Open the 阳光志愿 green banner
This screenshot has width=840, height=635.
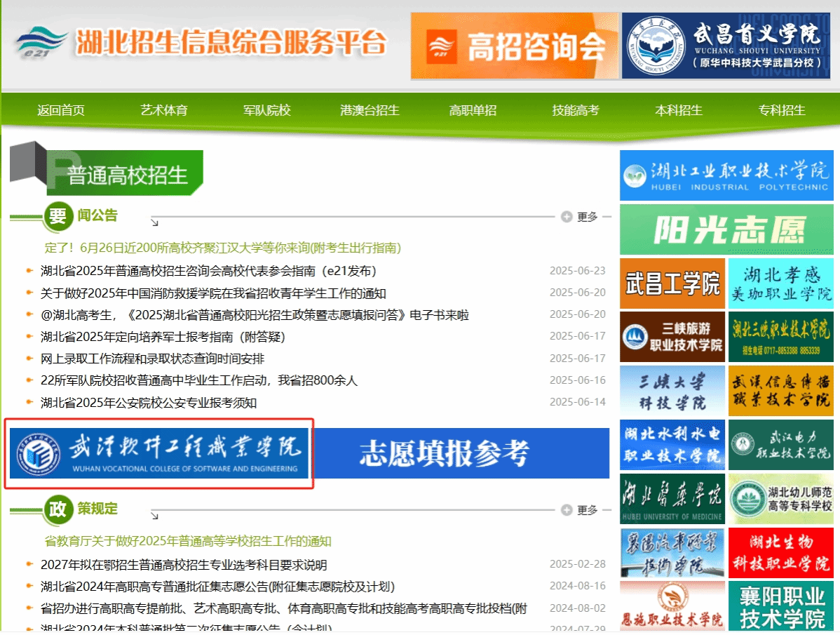click(x=726, y=230)
